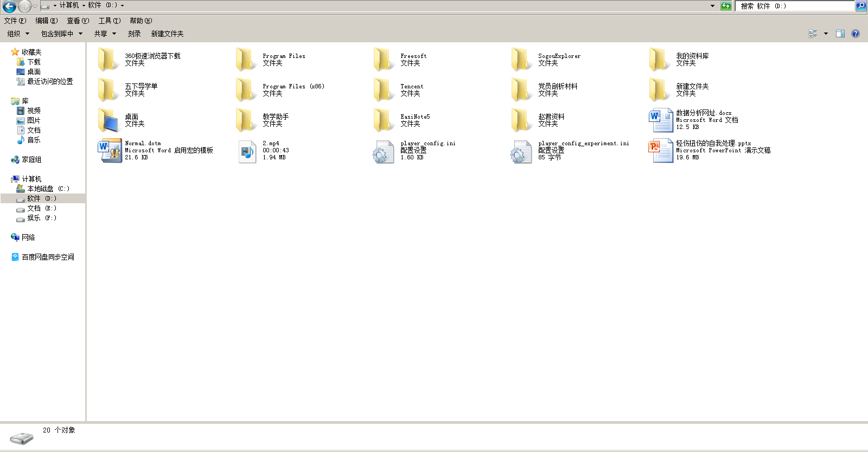The image size is (868, 452).
Task: Click the 新建文件夹 toolbar button
Action: point(167,34)
